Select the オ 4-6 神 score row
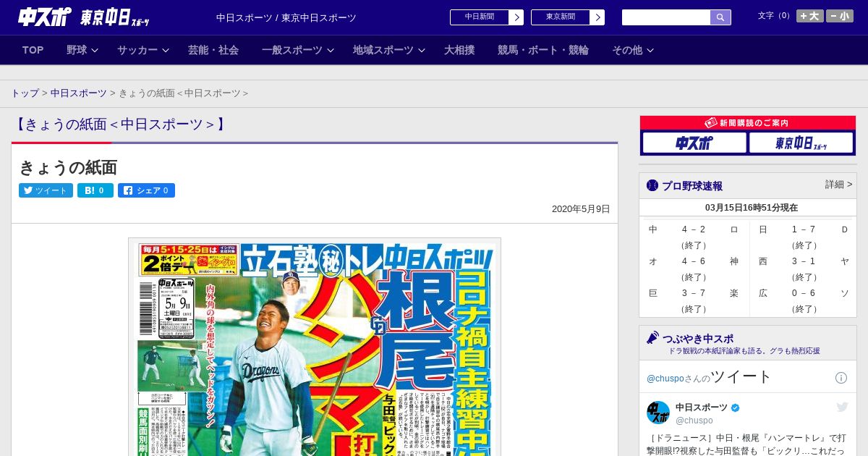This screenshot has height=456, width=868. pyautogui.click(x=694, y=269)
